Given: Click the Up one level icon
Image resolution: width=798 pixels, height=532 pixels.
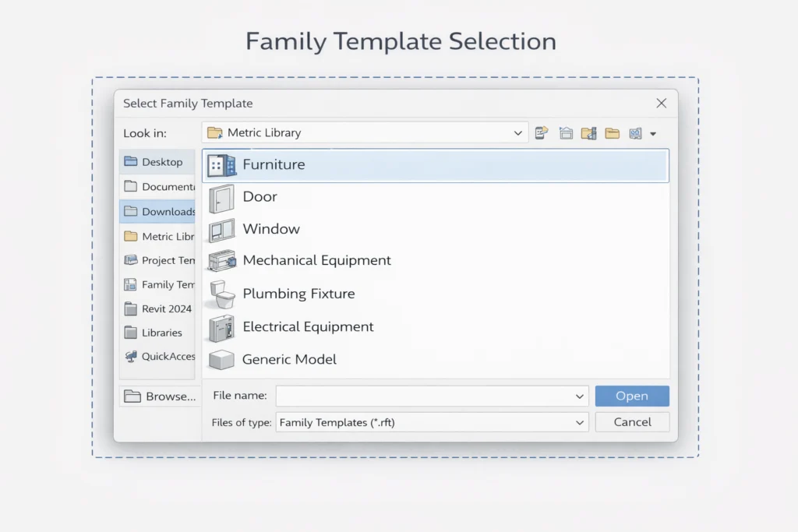Looking at the screenshot, I should [x=566, y=132].
